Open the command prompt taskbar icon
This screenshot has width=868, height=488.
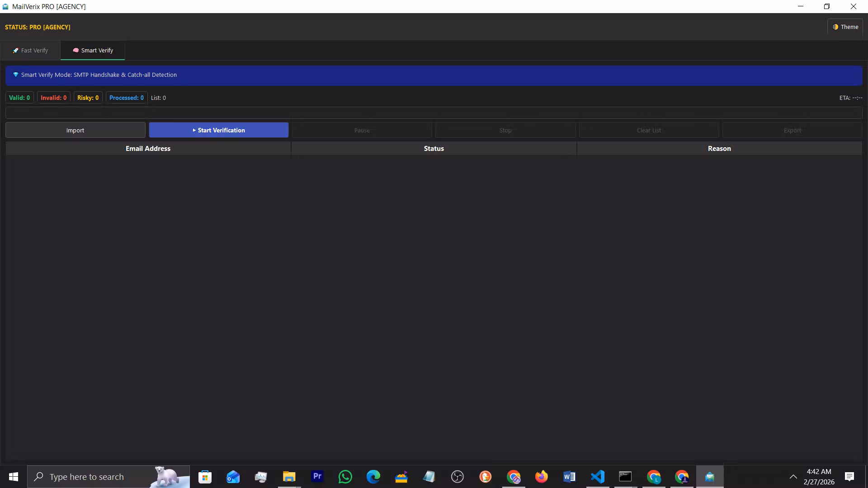point(626,477)
